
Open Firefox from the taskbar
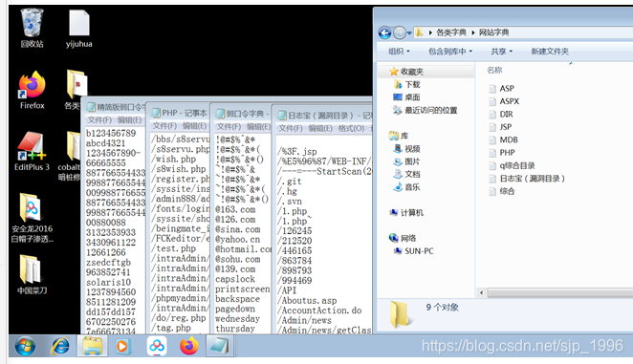189,346
